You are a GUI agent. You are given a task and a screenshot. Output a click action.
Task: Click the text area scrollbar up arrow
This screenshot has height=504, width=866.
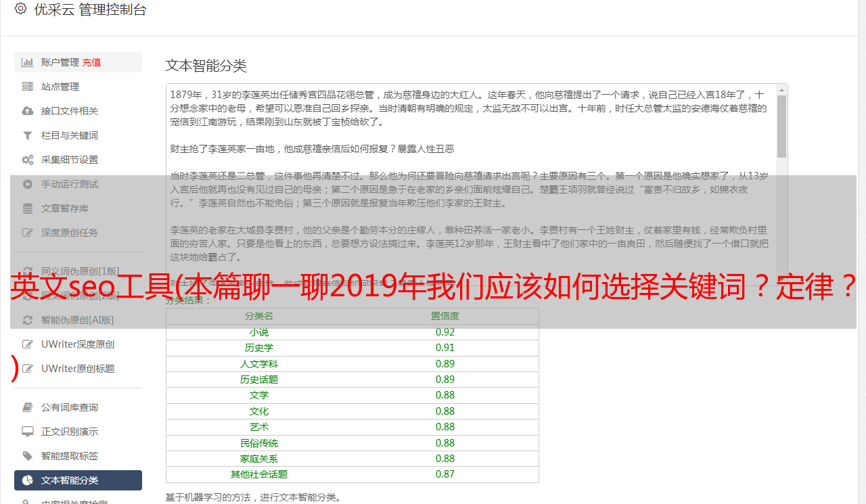pos(781,90)
